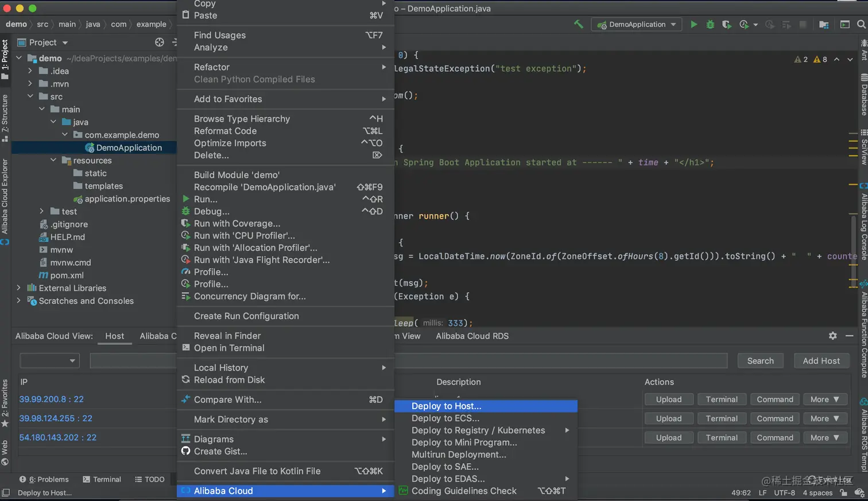Viewport: 868px width, 501px height.
Task: Click the 4 spaces indent status entry
Action: [x=817, y=492]
